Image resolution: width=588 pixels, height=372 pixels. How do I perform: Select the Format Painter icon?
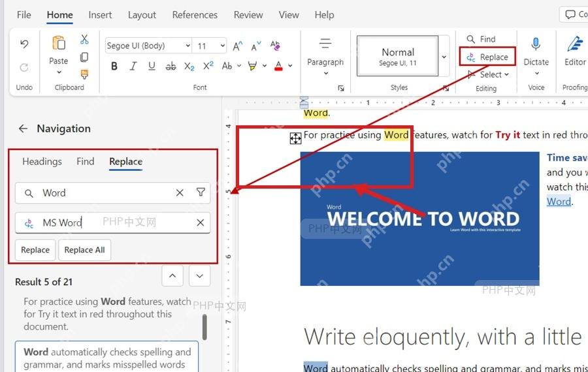[x=84, y=74]
